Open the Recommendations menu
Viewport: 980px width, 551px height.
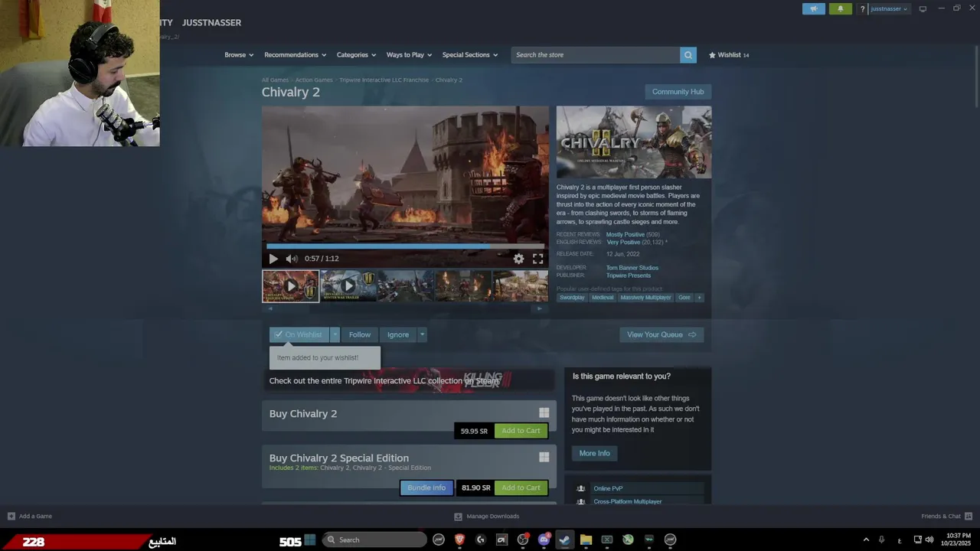tap(295, 55)
